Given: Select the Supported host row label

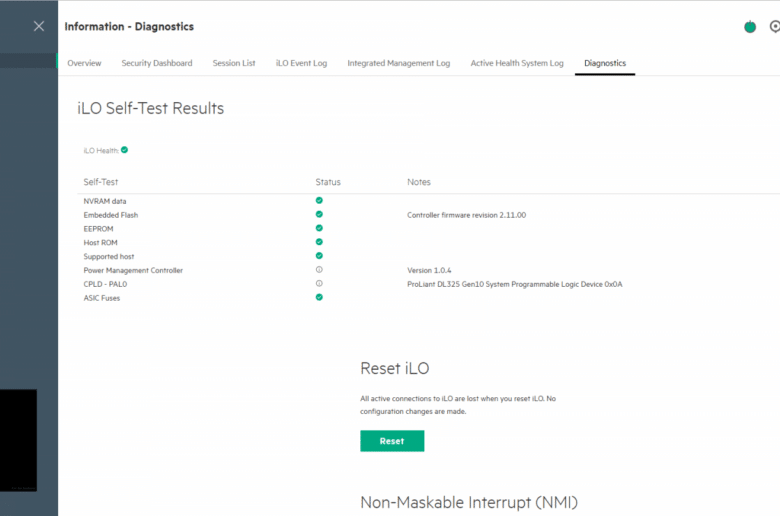Looking at the screenshot, I should pyautogui.click(x=109, y=257).
